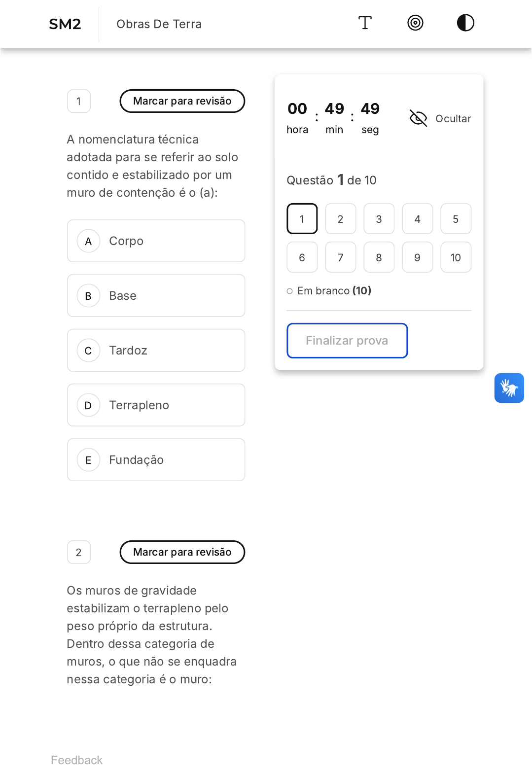Mark question 2 for review
The height and width of the screenshot is (775, 532).
[182, 552]
